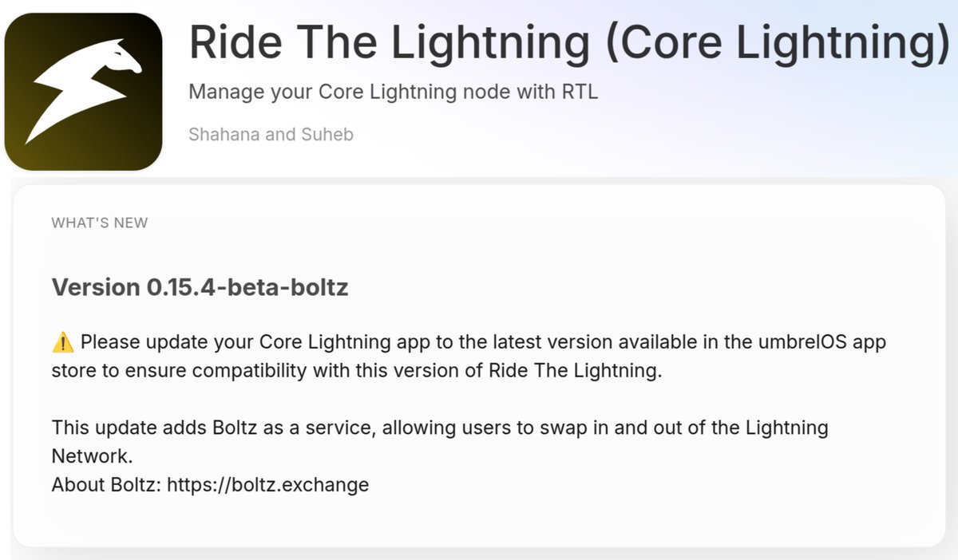Click the WHAT'S NEW section label
The height and width of the screenshot is (560, 958).
(100, 223)
